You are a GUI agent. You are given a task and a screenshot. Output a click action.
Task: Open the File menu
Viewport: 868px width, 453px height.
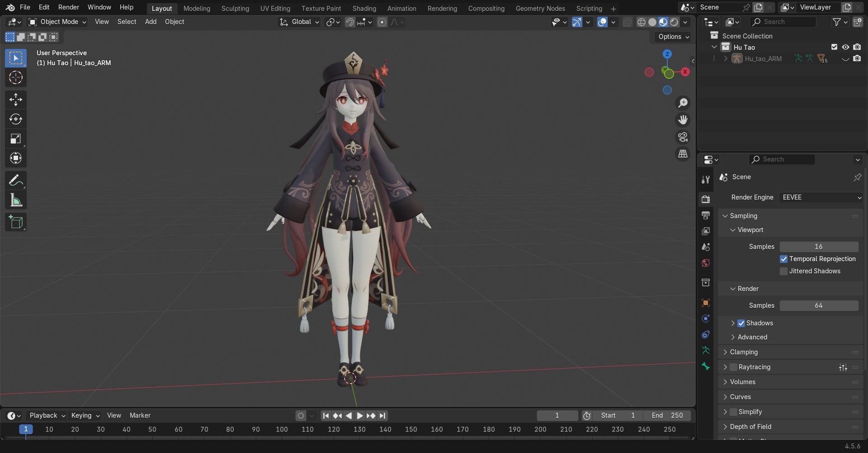pyautogui.click(x=25, y=7)
